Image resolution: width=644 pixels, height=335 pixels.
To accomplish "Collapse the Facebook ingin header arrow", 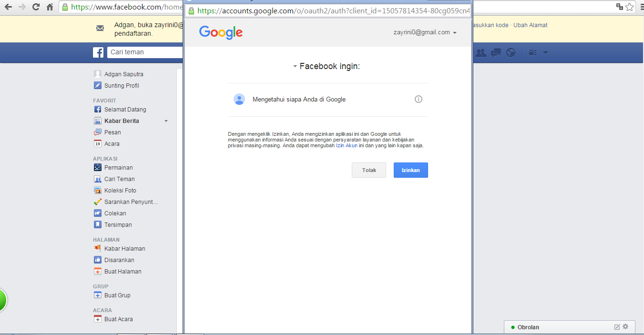I will 295,67.
